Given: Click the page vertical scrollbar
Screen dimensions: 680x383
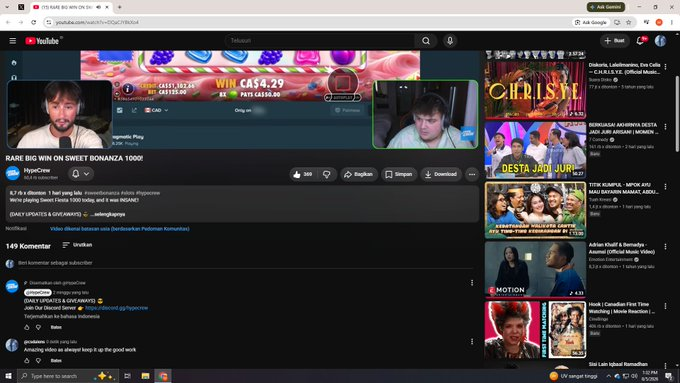Looking at the screenshot, I should point(677,114).
